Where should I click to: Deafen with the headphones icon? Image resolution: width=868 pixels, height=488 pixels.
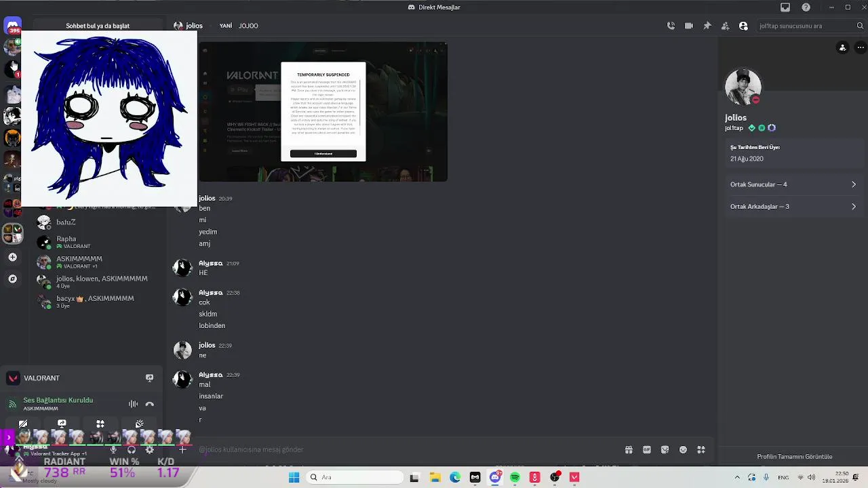click(132, 449)
